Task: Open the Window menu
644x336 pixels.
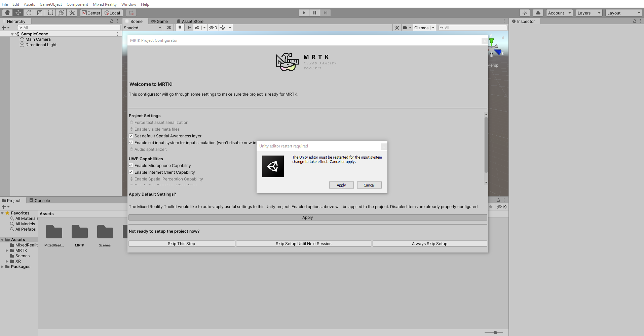Action: [129, 4]
